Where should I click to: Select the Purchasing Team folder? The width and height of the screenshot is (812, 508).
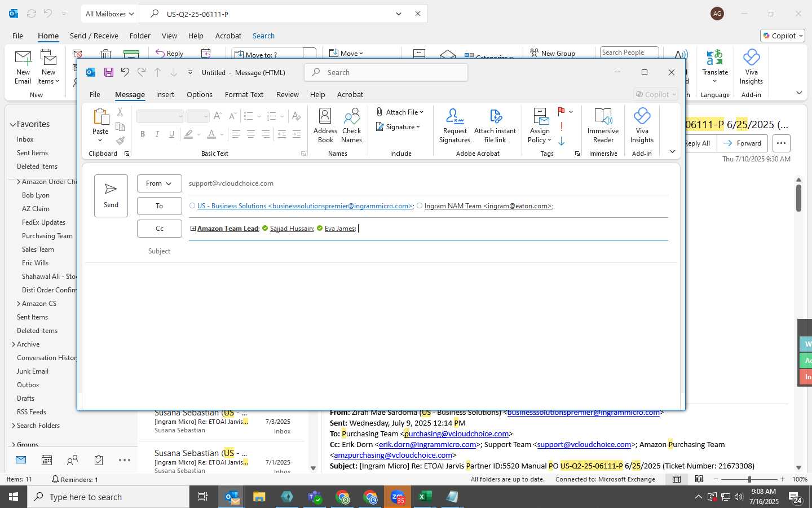click(47, 236)
